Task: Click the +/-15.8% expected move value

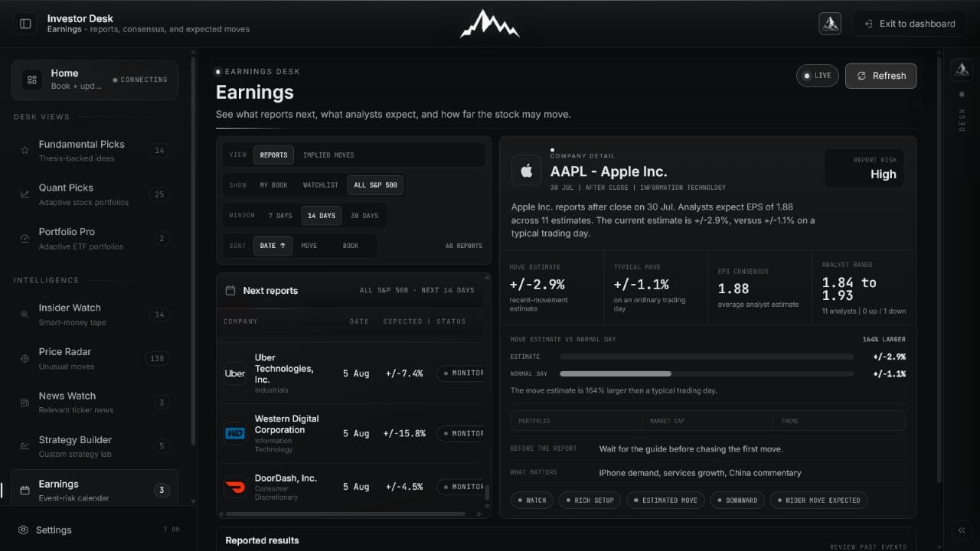Action: point(405,433)
